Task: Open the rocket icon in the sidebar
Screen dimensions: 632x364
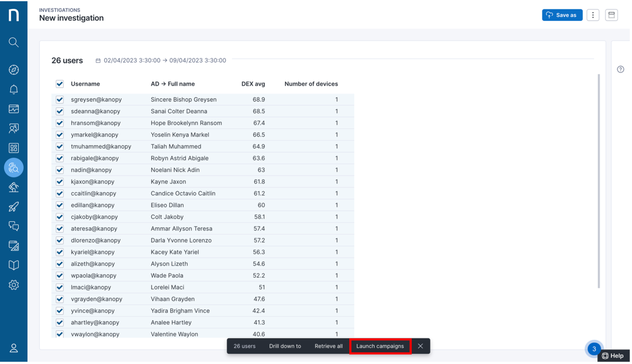Action: point(13,207)
